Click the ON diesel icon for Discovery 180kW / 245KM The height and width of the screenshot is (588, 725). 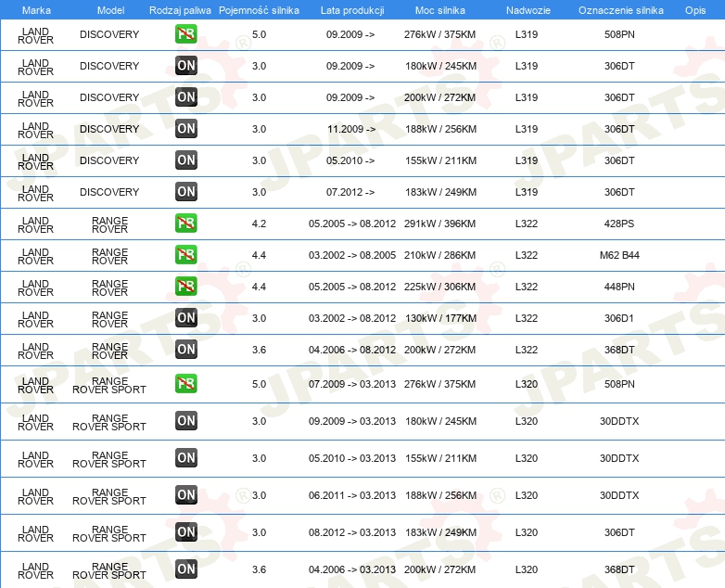coord(185,66)
